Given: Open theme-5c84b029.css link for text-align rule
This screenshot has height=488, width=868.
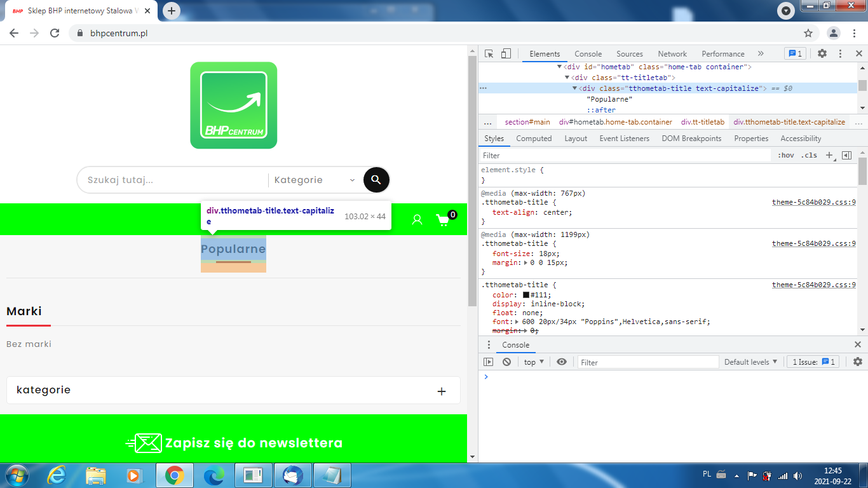Looking at the screenshot, I should (x=813, y=202).
